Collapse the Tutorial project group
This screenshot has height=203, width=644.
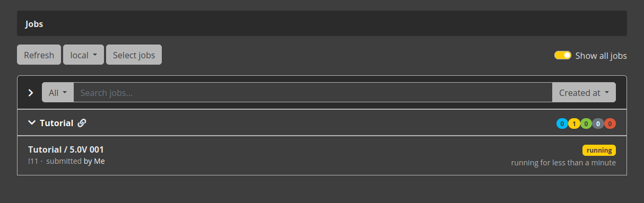[32, 123]
